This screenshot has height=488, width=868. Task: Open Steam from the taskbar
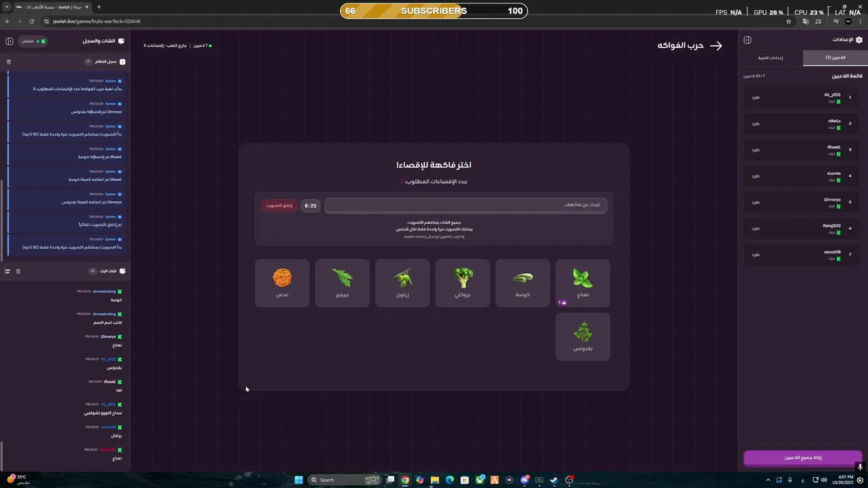(x=554, y=480)
